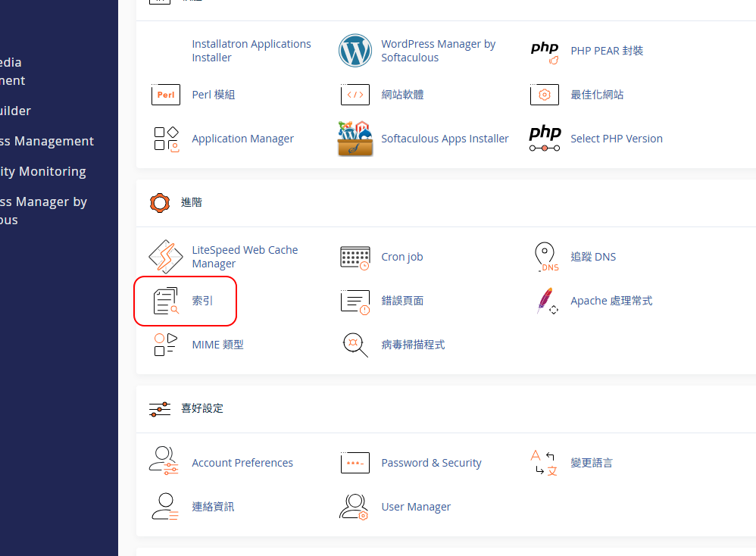
Task: Click the 索引 document search icon
Action: pos(166,301)
